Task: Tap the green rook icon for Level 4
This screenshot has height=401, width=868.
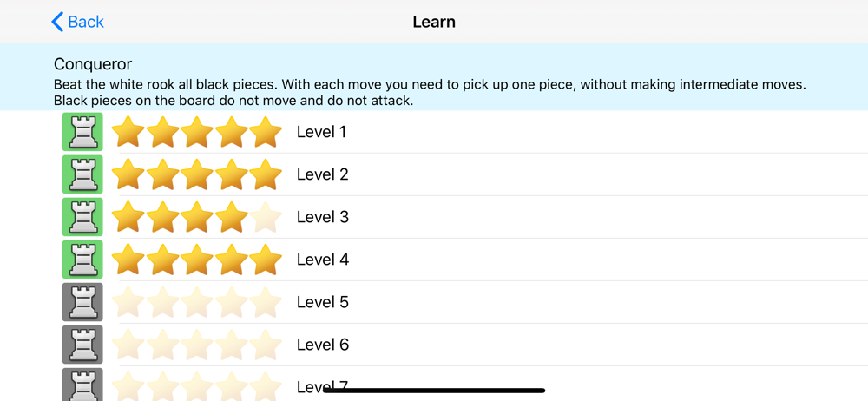Action: (x=82, y=260)
